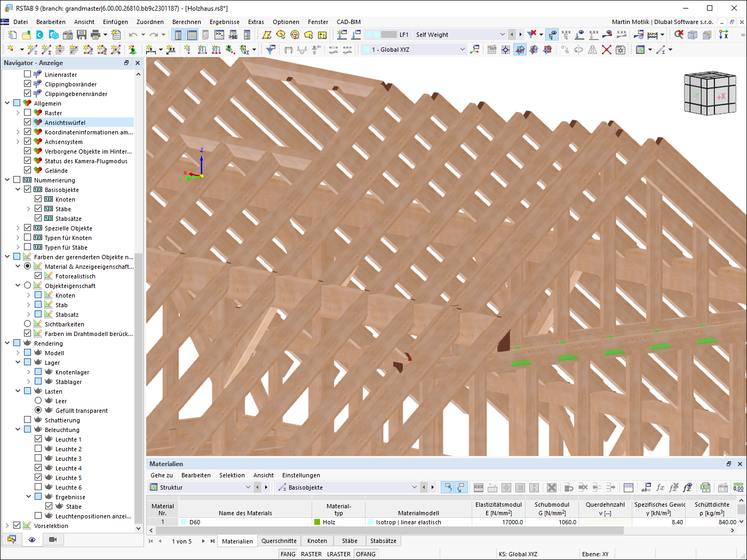Click the export table to Excel icon
Screen dimensions: 747x560
click(x=705, y=487)
